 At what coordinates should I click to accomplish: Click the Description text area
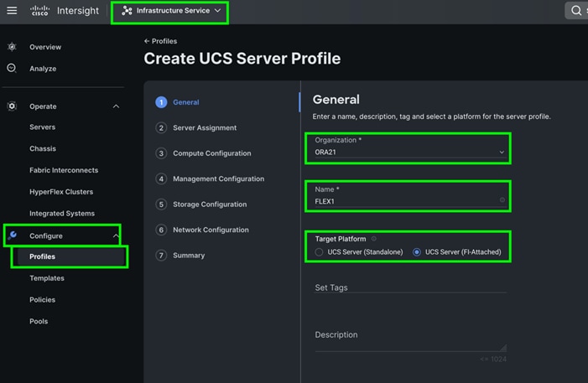(410, 339)
